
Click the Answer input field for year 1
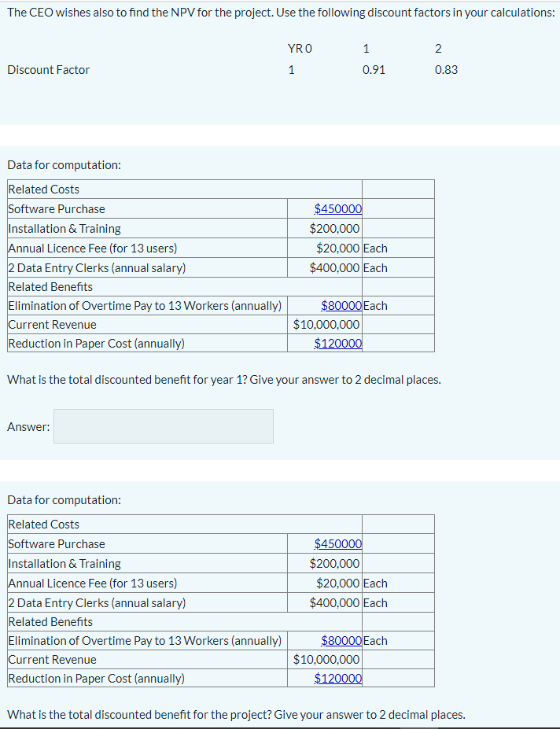coord(164,426)
